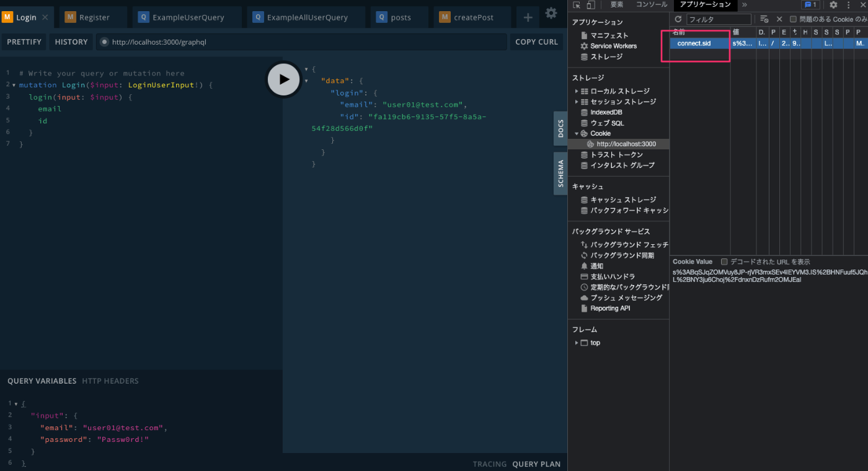This screenshot has width=868, height=471.
Task: Enable 問題のある Cookie のみ checkbox
Action: coord(793,19)
